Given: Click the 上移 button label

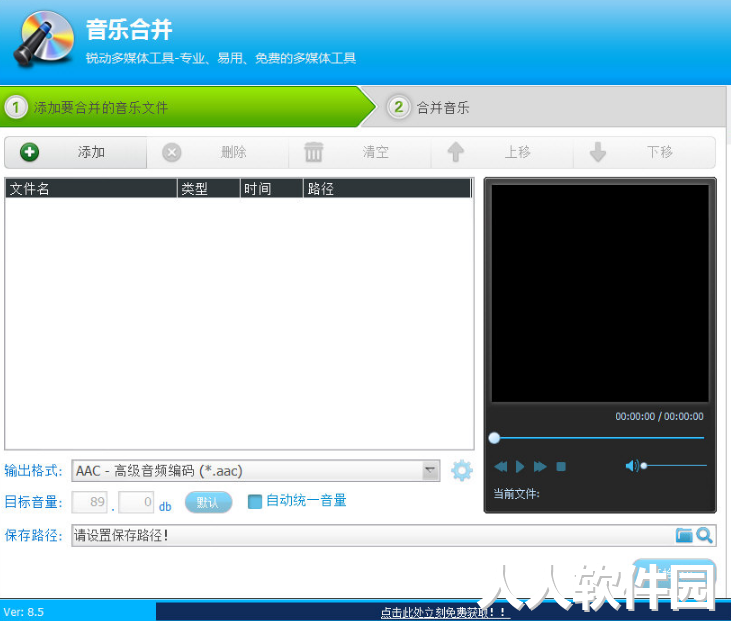Looking at the screenshot, I should point(517,152).
